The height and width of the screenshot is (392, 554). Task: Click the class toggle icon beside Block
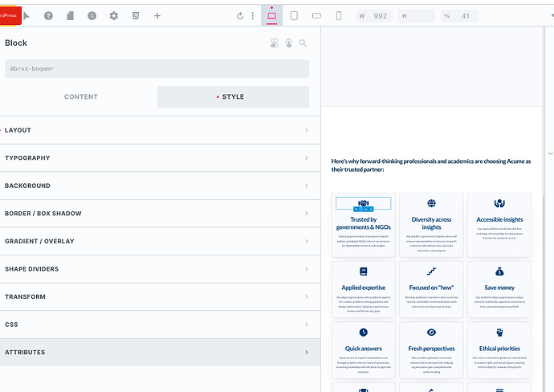(x=275, y=43)
